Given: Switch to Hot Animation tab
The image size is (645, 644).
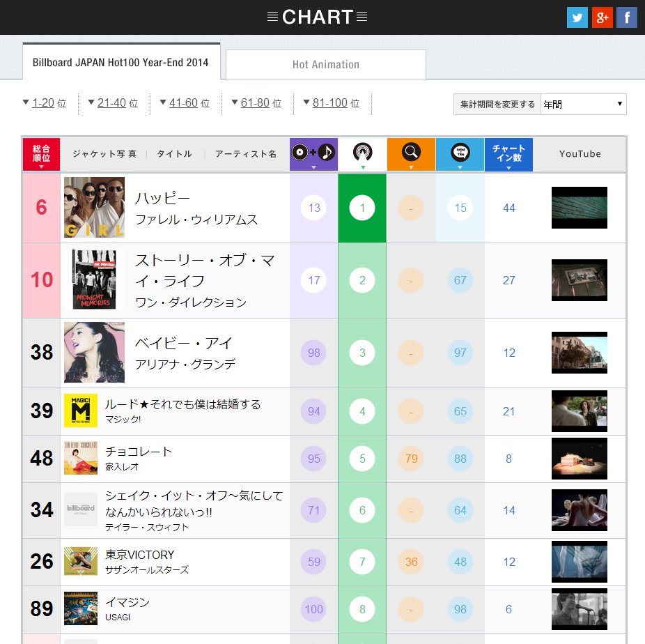Looking at the screenshot, I should [325, 65].
